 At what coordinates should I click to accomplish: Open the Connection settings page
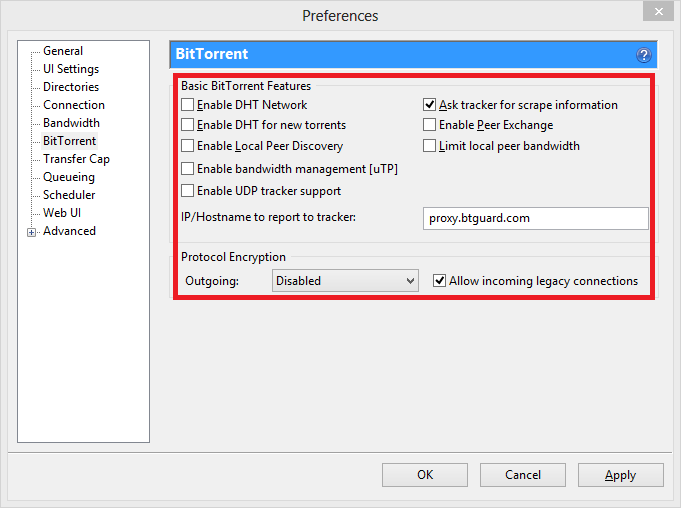[73, 105]
